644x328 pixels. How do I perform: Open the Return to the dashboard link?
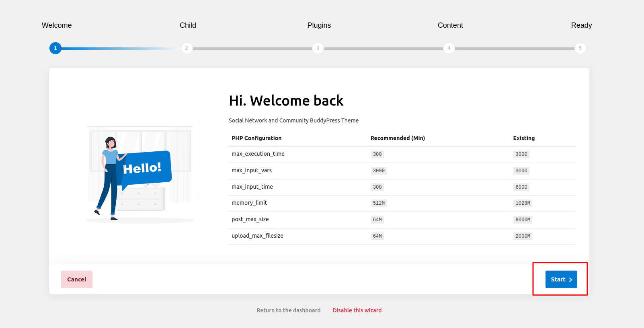pyautogui.click(x=289, y=310)
